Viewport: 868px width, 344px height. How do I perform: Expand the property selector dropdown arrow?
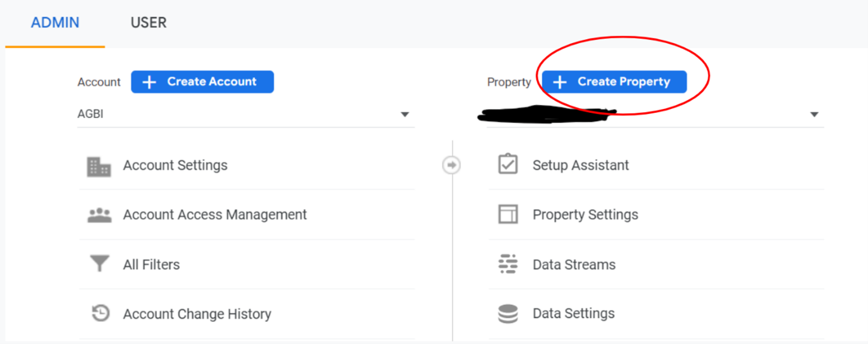coord(814,115)
